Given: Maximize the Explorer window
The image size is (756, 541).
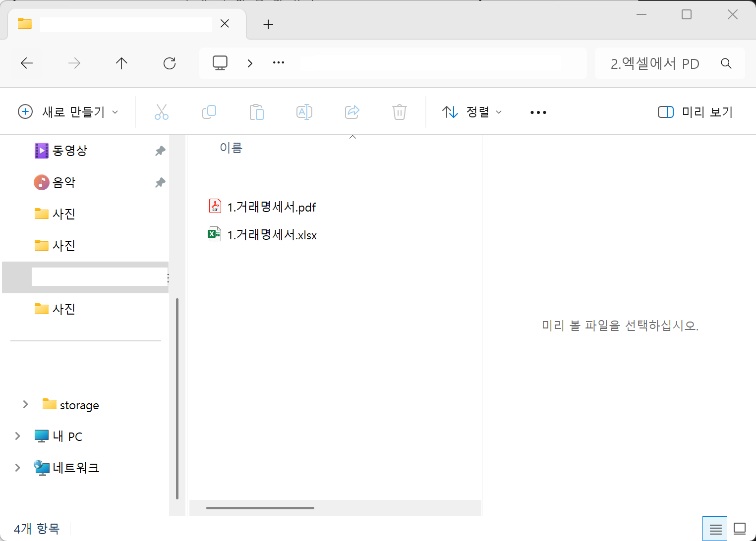Looking at the screenshot, I should click(x=687, y=14).
